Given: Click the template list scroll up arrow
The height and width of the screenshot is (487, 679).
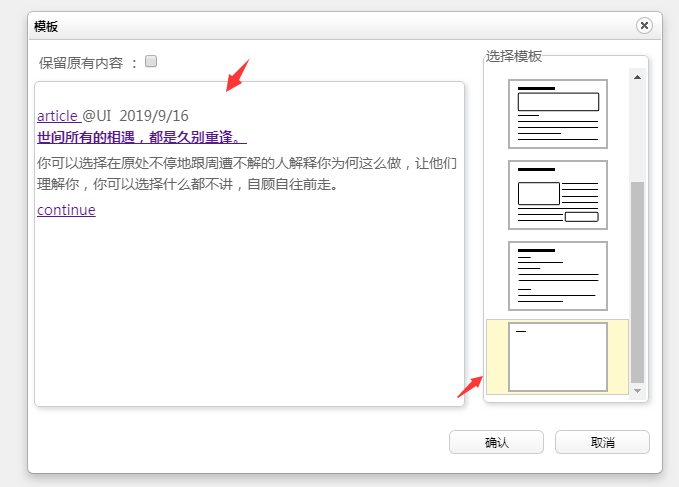Looking at the screenshot, I should 637,77.
